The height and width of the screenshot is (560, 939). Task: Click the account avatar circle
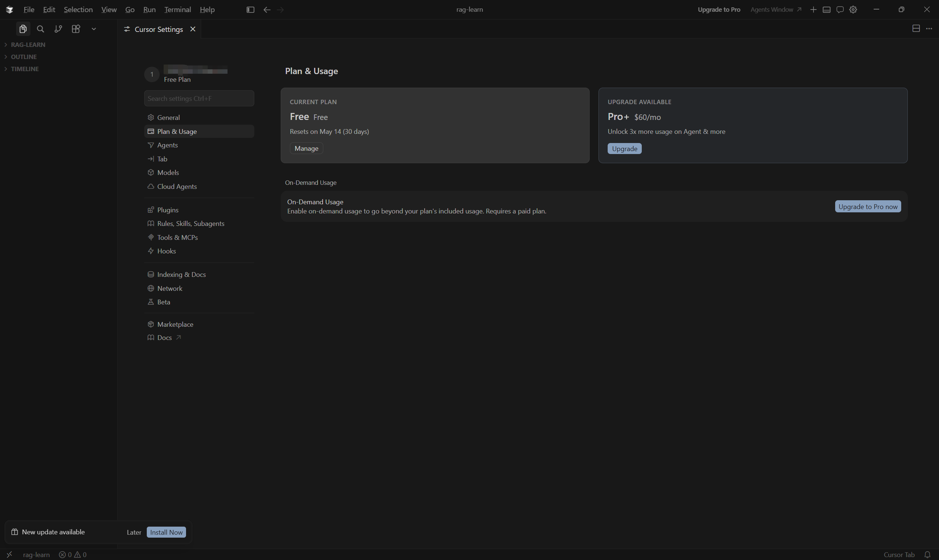tap(152, 74)
